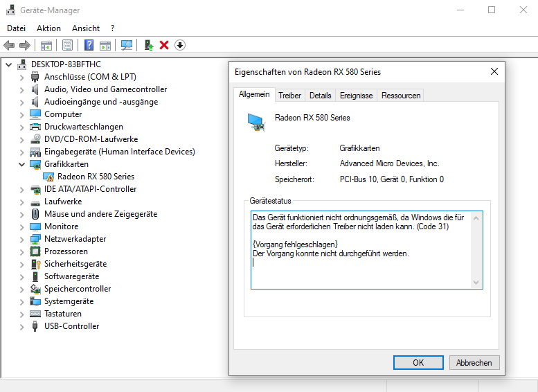This screenshot has width=538, height=392.
Task: Click the Radeon RX 580 warning icon in tree
Action: pyautogui.click(x=48, y=177)
